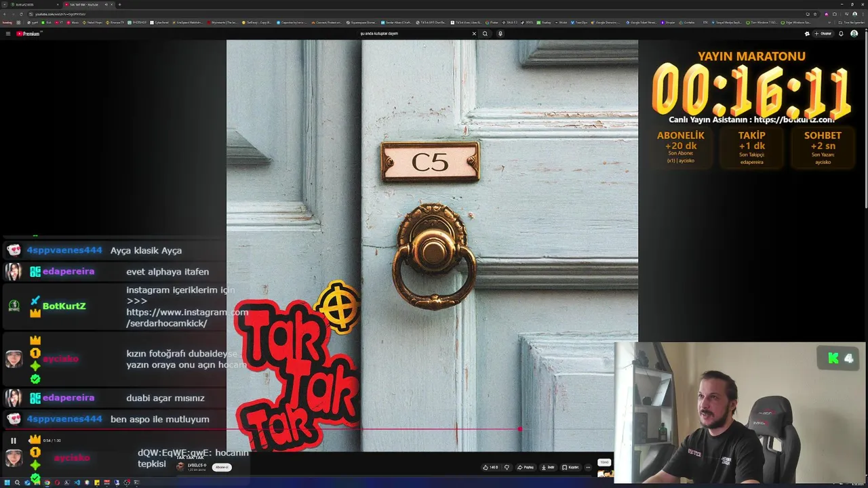The height and width of the screenshot is (488, 868).
Task: Open the LVBEL C5 channel avatar
Action: point(180,466)
